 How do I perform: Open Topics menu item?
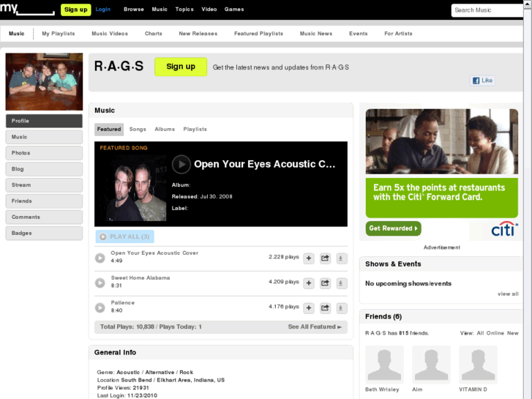(184, 10)
